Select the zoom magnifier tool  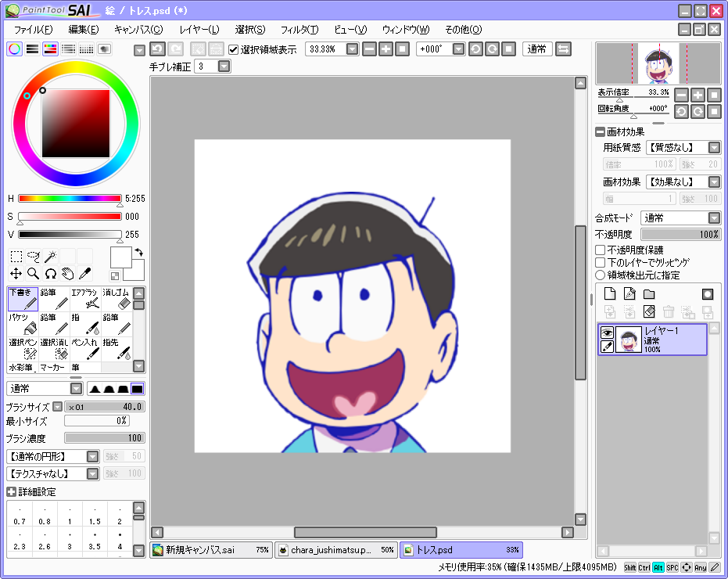click(34, 274)
